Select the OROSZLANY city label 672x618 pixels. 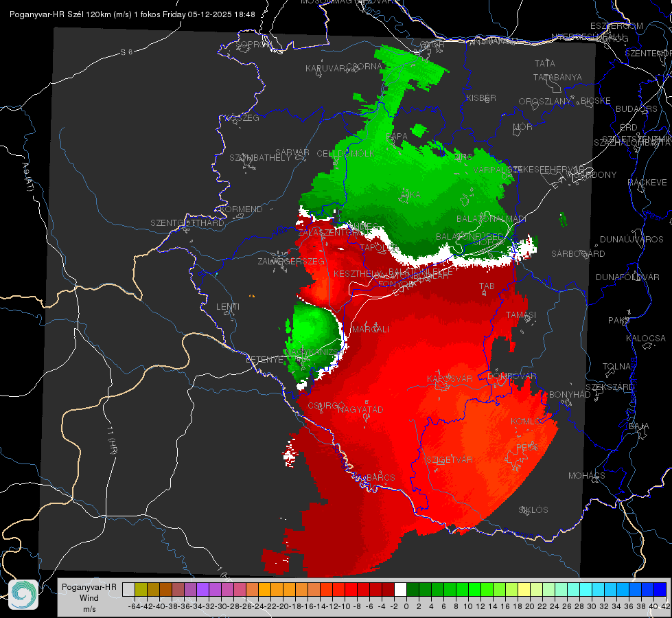click(545, 102)
